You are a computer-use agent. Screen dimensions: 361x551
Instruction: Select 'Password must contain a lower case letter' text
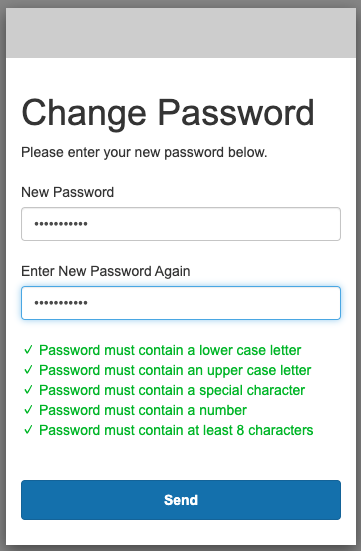tap(170, 350)
